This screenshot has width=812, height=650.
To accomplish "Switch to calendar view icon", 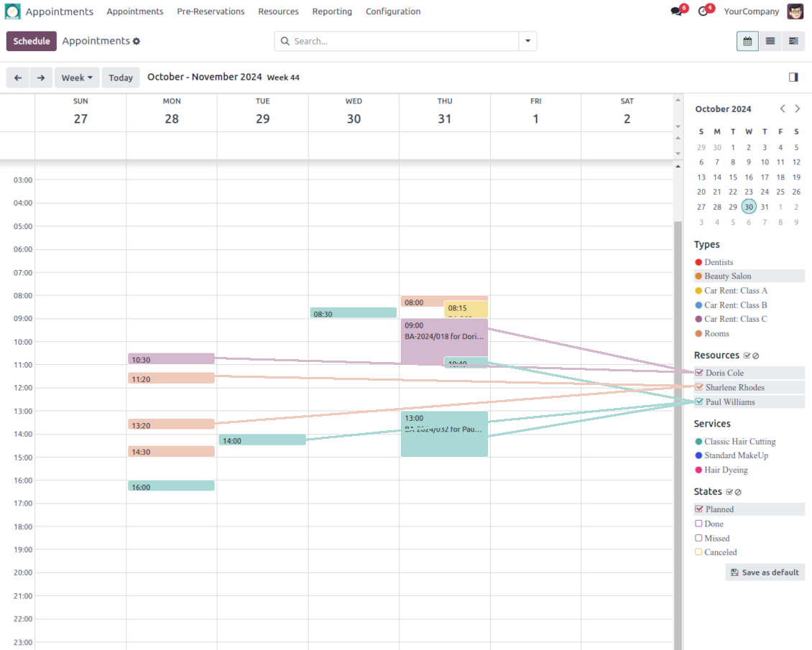I will coord(747,41).
